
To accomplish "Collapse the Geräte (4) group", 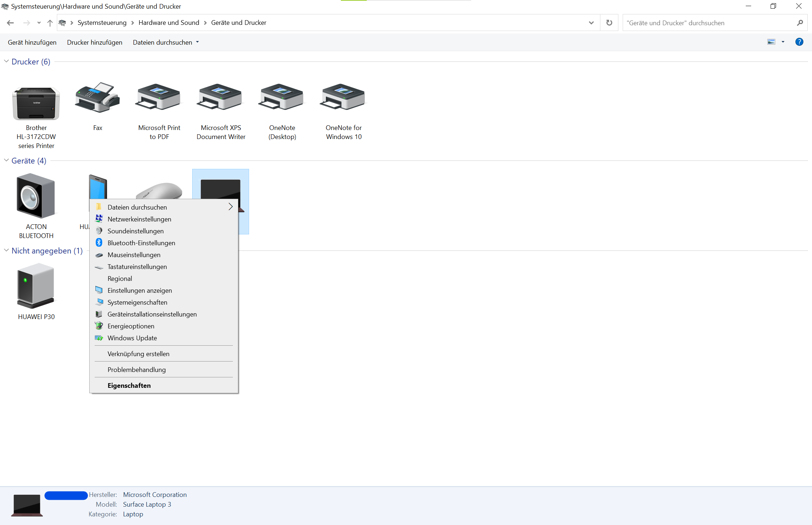I will click(x=6, y=161).
